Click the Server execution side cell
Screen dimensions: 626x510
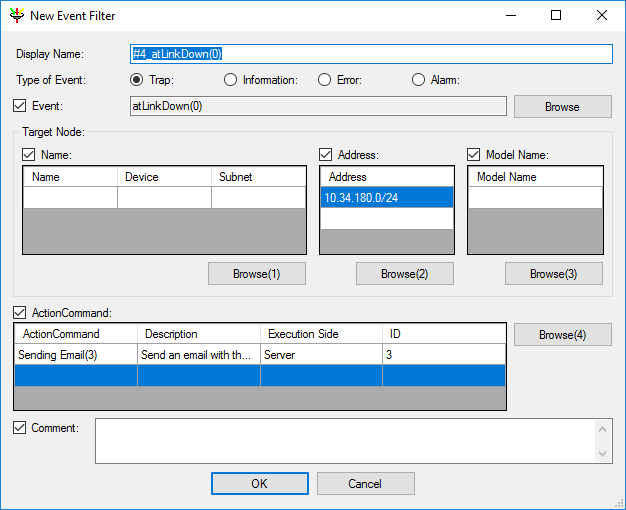[x=321, y=354]
